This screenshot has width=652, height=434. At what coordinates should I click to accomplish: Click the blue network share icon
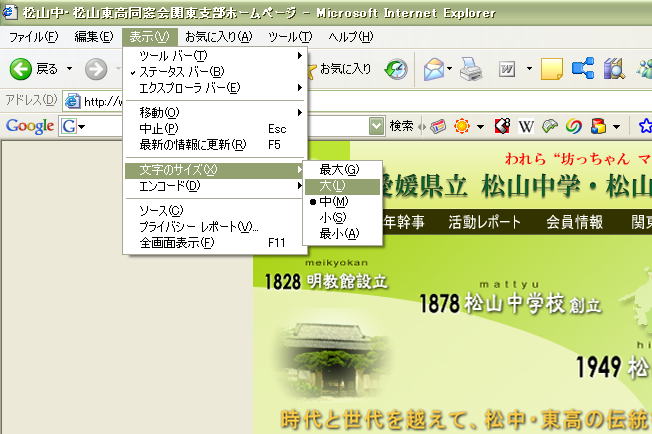pyautogui.click(x=583, y=68)
